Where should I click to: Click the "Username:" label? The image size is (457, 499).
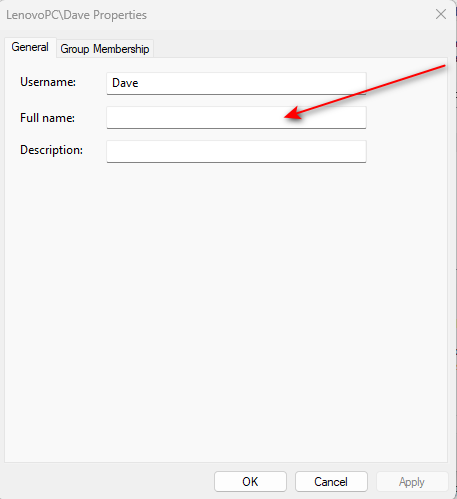(48, 82)
